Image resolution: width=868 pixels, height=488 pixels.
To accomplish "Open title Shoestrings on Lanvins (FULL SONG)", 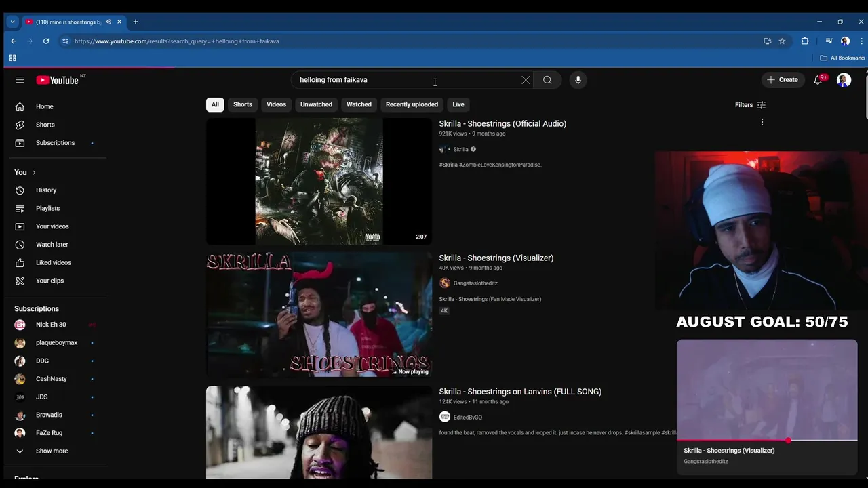I will click(x=520, y=391).
